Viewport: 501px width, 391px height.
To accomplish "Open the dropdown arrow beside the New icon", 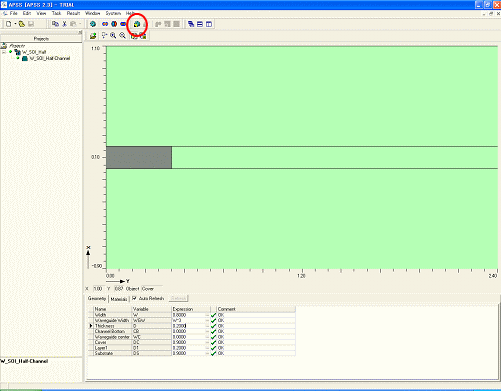I will tap(15, 24).
